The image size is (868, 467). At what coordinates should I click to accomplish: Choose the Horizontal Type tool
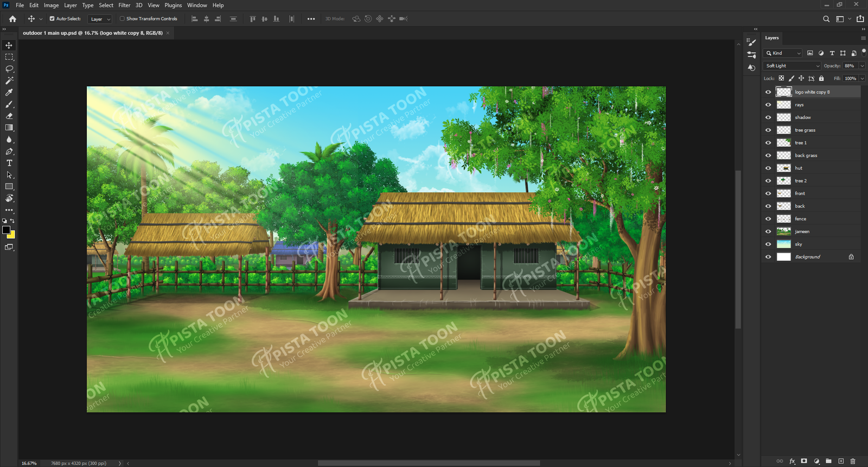(x=9, y=163)
